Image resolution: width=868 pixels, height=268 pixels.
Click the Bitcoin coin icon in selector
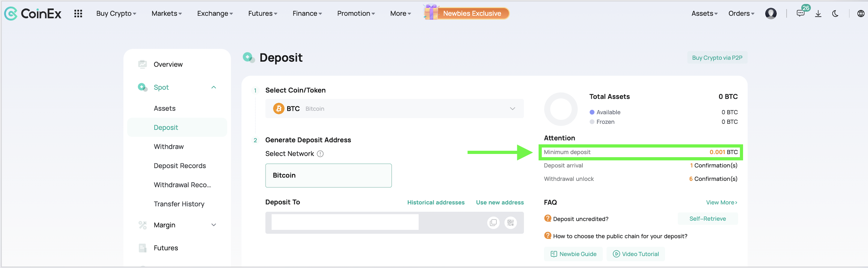[278, 108]
